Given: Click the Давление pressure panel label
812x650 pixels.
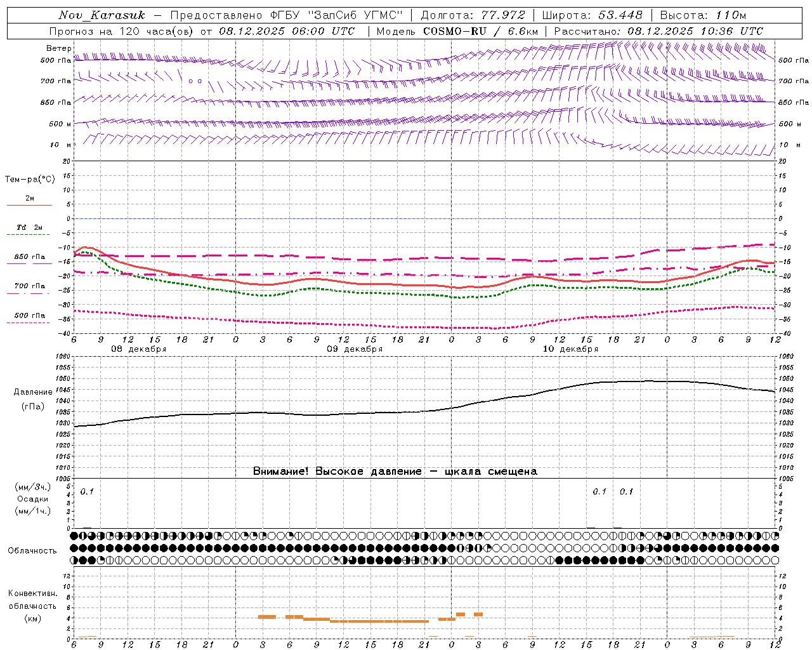Looking at the screenshot, I should [x=33, y=392].
